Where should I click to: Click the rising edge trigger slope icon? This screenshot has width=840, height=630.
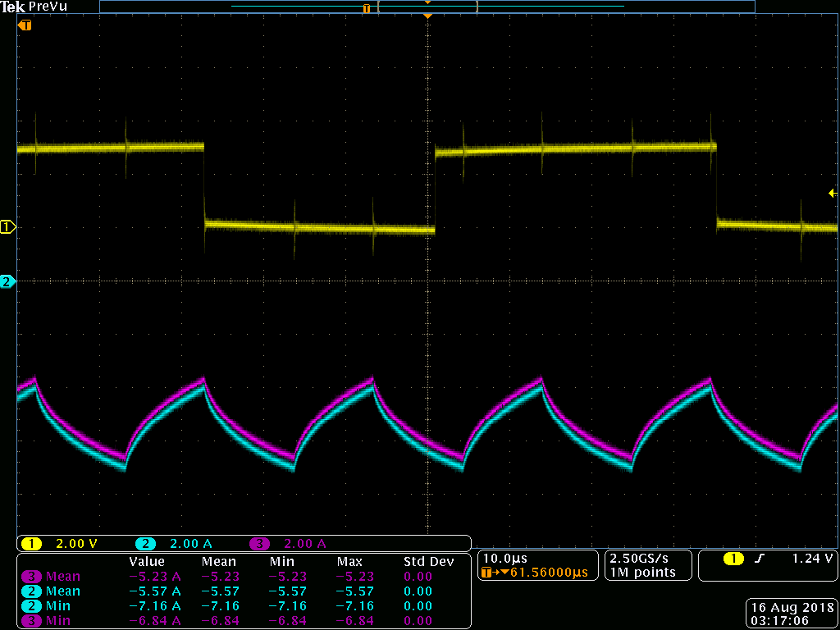coord(758,559)
